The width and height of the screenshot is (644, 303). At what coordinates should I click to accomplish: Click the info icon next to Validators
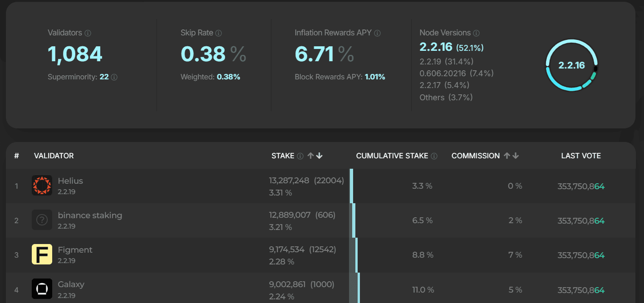pyautogui.click(x=88, y=33)
